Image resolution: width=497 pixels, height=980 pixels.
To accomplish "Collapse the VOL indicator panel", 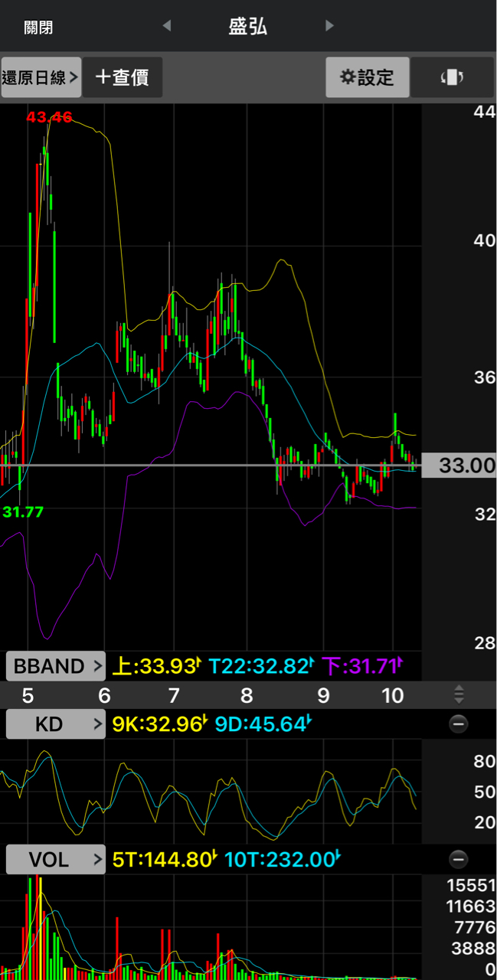I will (458, 859).
